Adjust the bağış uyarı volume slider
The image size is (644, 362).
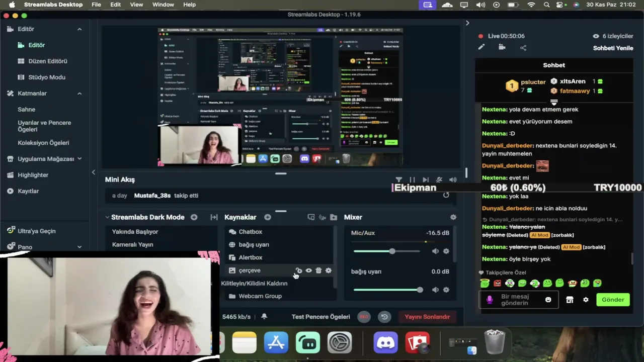[x=388, y=290]
